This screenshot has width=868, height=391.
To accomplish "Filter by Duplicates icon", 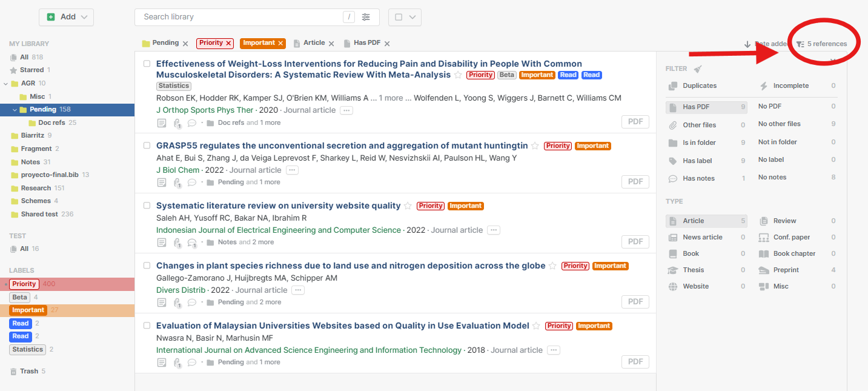I will pos(673,86).
